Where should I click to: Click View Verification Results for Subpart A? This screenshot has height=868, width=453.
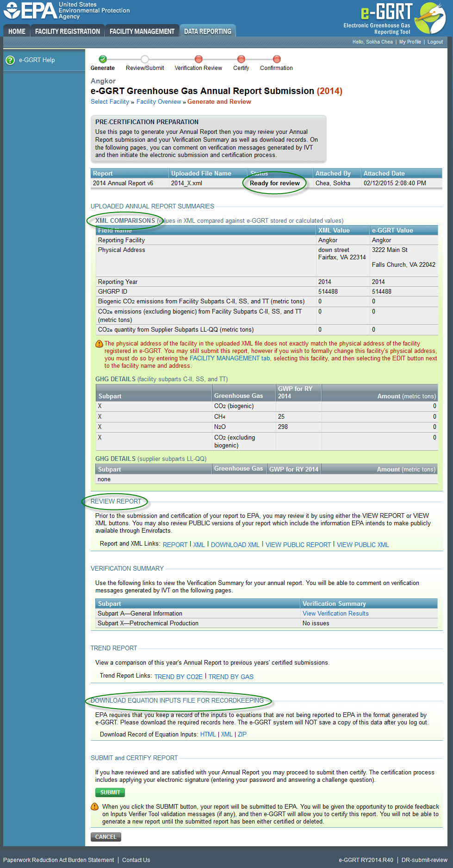coord(335,613)
